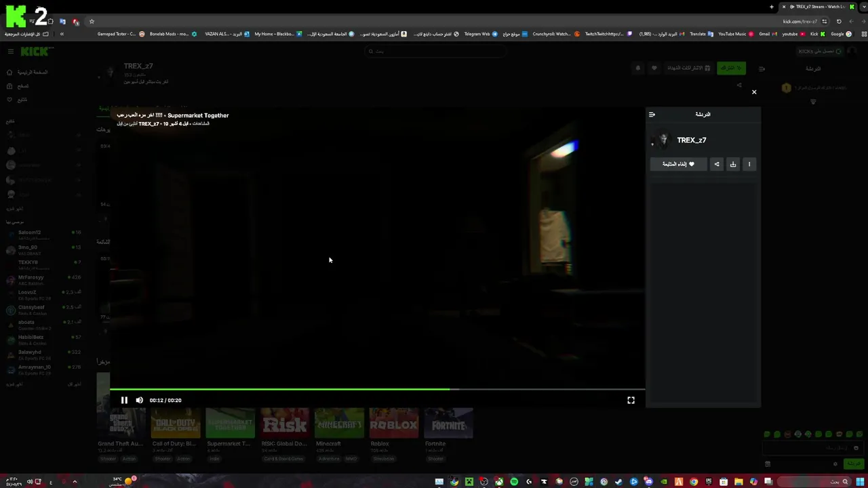Open new browser tab plus icon

click(x=771, y=7)
